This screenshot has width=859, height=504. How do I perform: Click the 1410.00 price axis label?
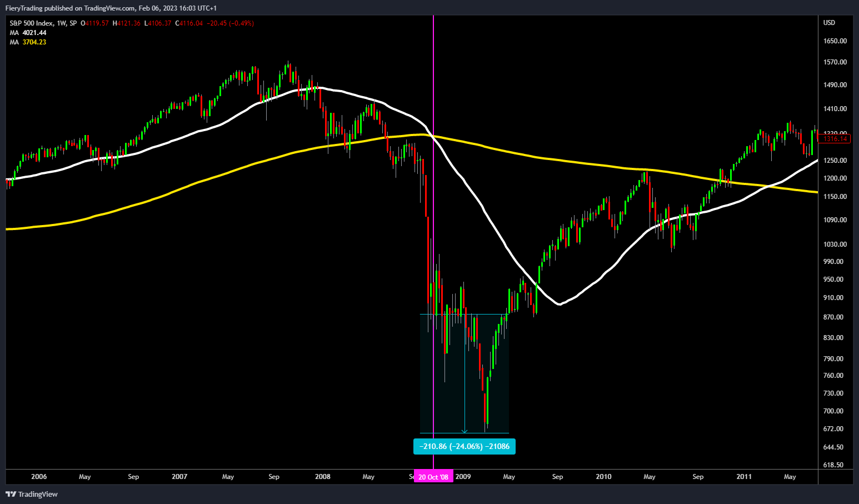[835, 109]
